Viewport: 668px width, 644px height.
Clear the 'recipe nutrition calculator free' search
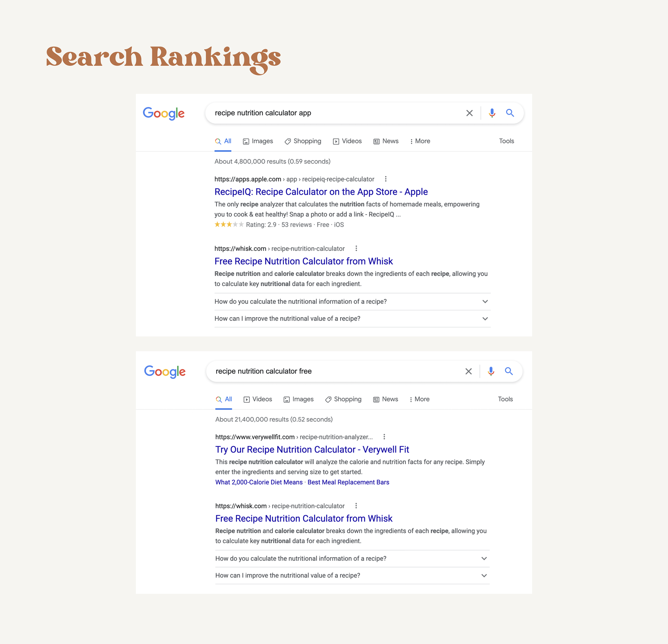pyautogui.click(x=469, y=371)
